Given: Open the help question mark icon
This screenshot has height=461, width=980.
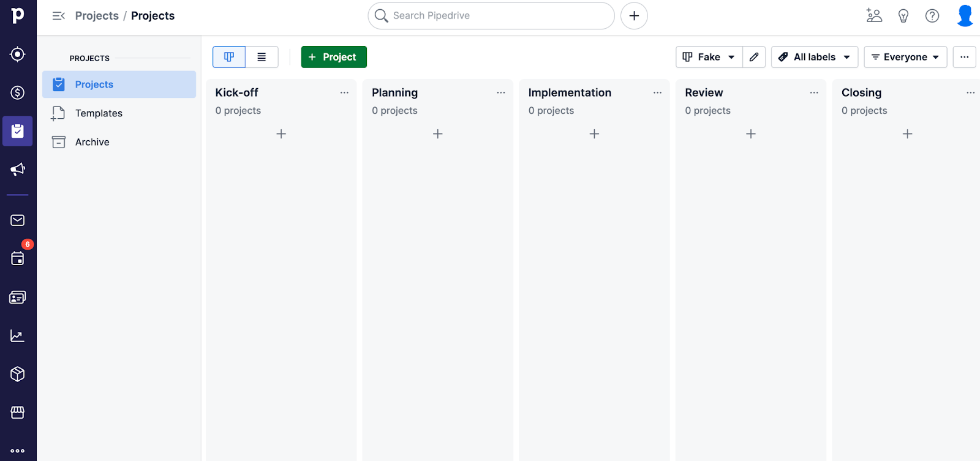Looking at the screenshot, I should [932, 16].
